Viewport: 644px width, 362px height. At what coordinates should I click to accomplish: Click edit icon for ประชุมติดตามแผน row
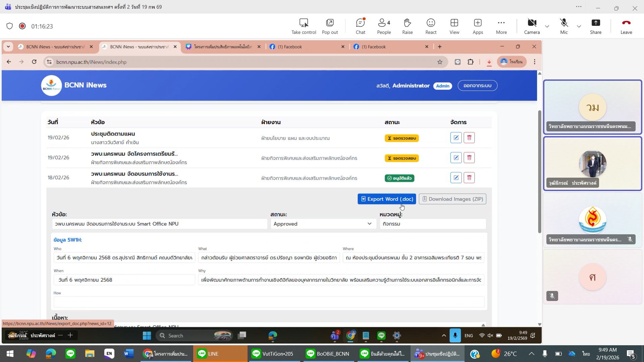pyautogui.click(x=456, y=138)
